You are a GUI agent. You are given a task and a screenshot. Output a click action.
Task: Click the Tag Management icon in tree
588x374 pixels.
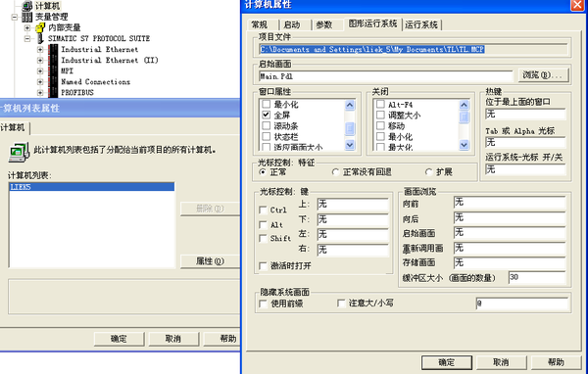[27, 17]
